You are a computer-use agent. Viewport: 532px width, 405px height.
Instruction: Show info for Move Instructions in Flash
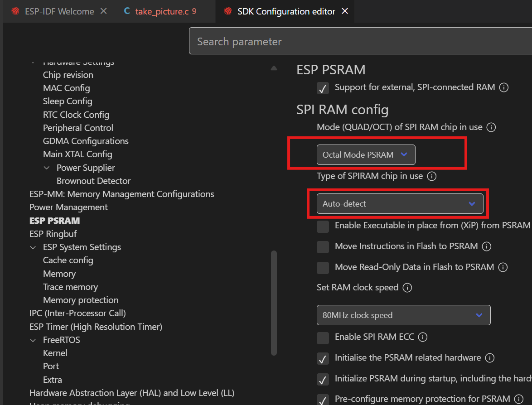click(x=487, y=246)
